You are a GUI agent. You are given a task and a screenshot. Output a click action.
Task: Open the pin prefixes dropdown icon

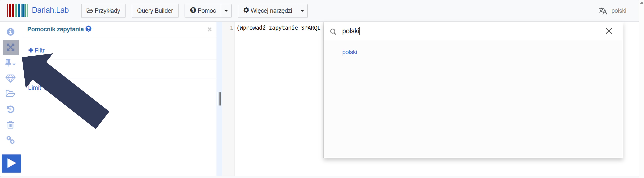[10, 63]
